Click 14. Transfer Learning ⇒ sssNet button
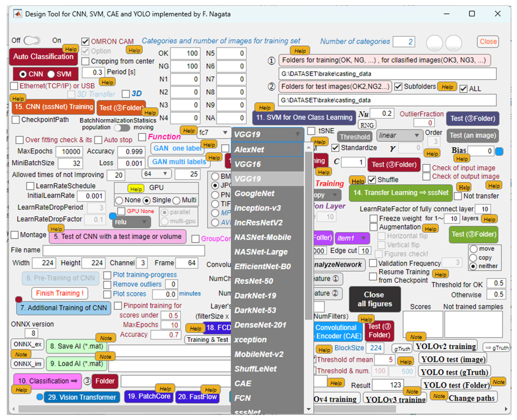 (x=400, y=193)
